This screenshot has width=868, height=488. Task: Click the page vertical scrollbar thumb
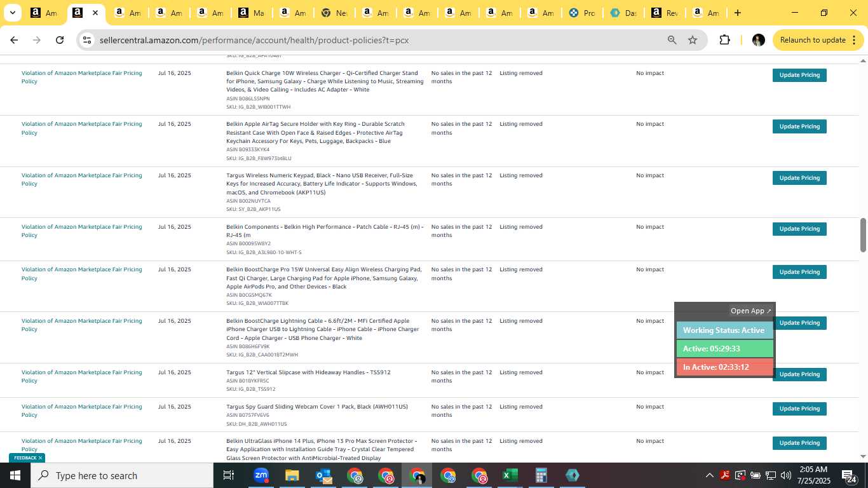[863, 235]
